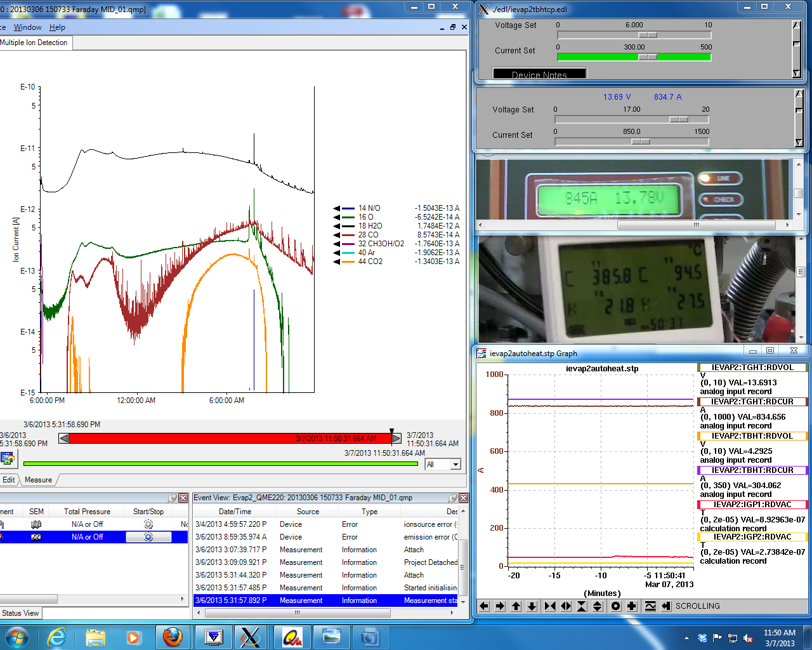Compress the vertical axis of strip chart
812x650 pixels.
pyautogui.click(x=582, y=606)
